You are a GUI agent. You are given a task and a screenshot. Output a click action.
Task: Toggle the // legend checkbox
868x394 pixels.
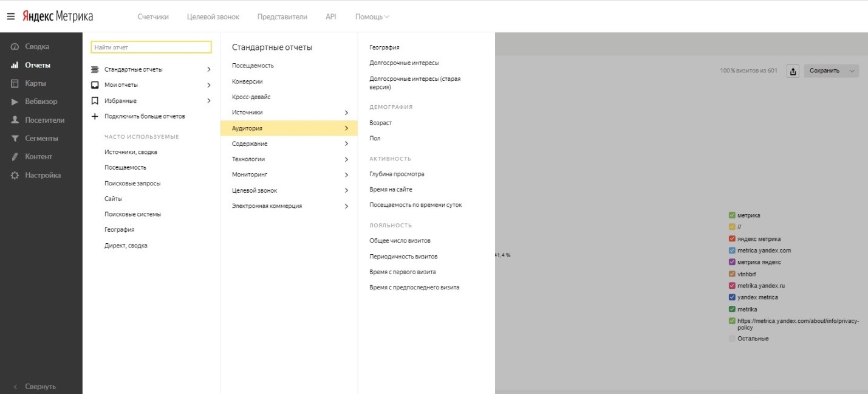coord(732,227)
